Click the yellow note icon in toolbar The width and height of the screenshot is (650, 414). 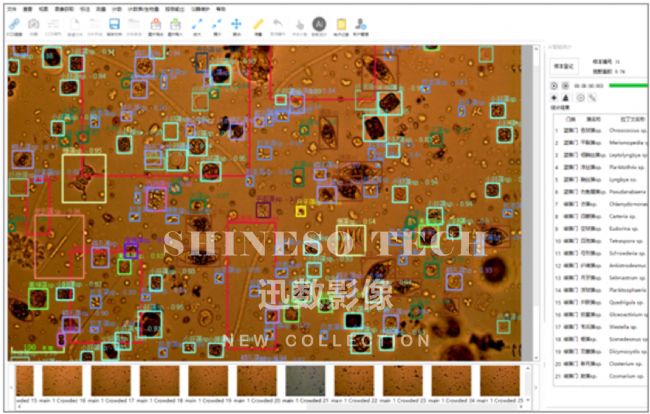coord(341,24)
